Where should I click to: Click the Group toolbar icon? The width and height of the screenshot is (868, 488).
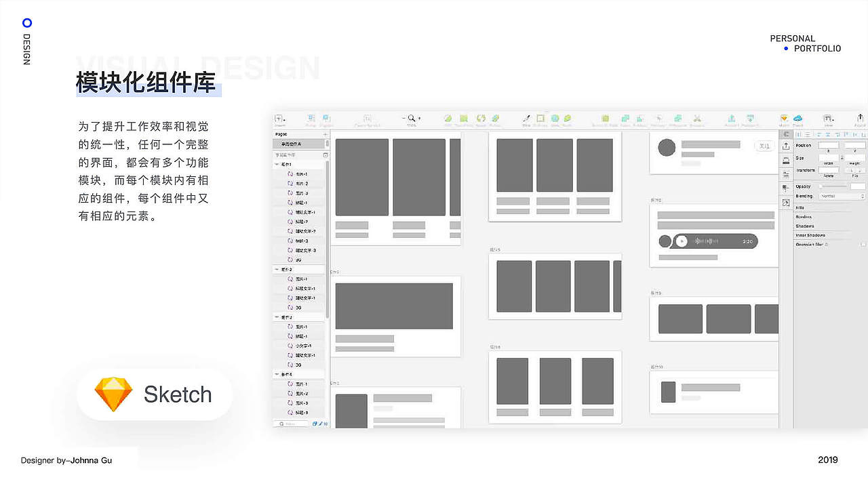[x=311, y=119]
